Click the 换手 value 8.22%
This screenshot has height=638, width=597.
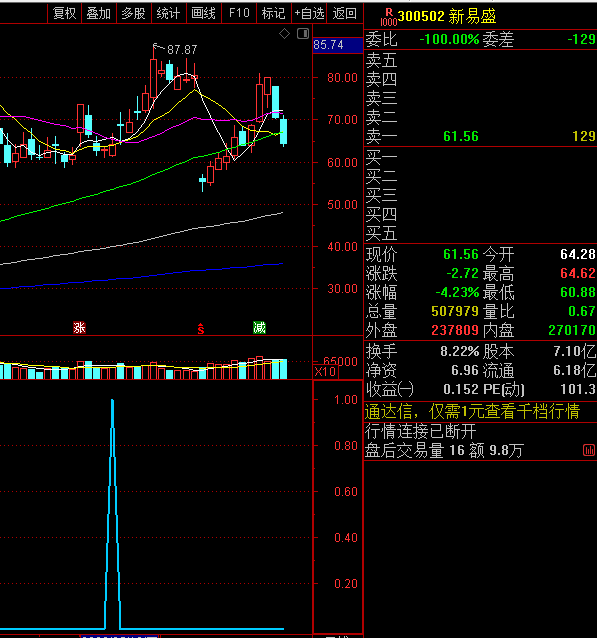pos(460,351)
